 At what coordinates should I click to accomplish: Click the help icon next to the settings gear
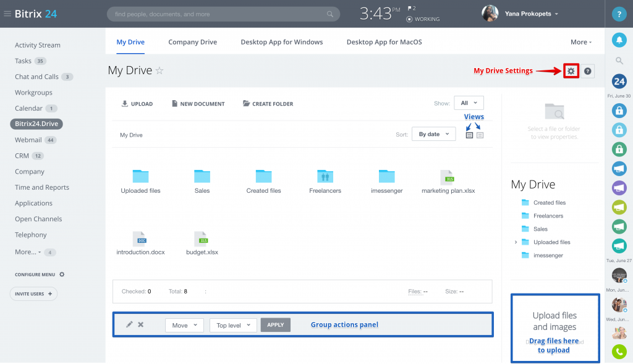click(x=588, y=71)
